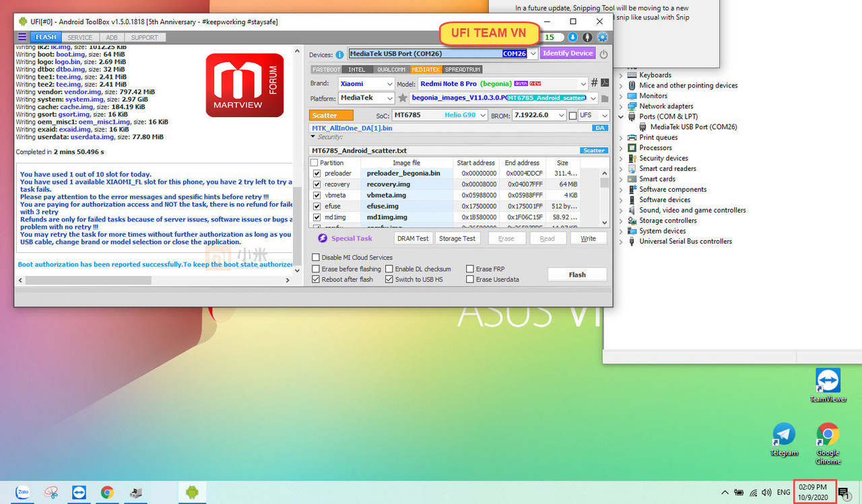The image size is (862, 504).
Task: Enable Disable MI Cloud Services checkbox
Action: [x=316, y=258]
